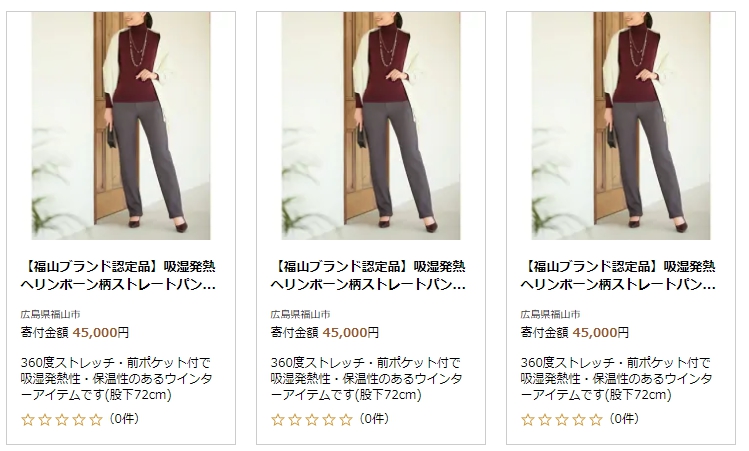Click 広島県福山市 on the first card
The image size is (749, 451).
coord(50,314)
